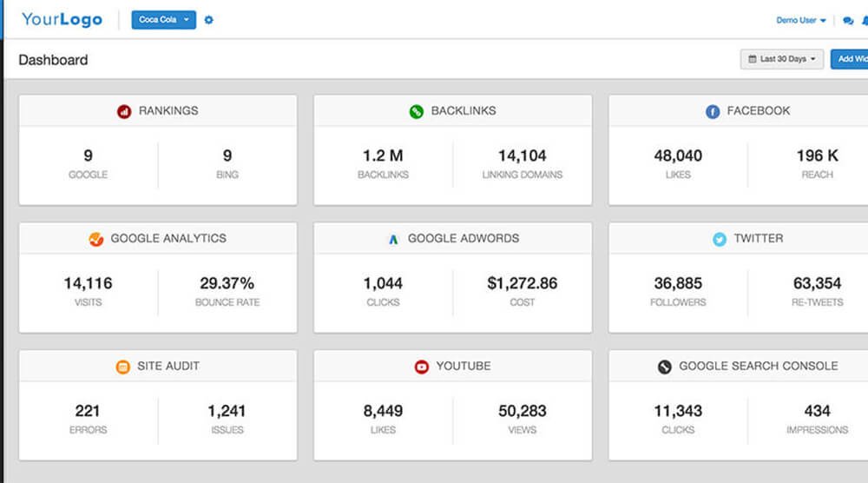Image resolution: width=868 pixels, height=483 pixels.
Task: Click the Google Search Console icon
Action: pos(664,367)
